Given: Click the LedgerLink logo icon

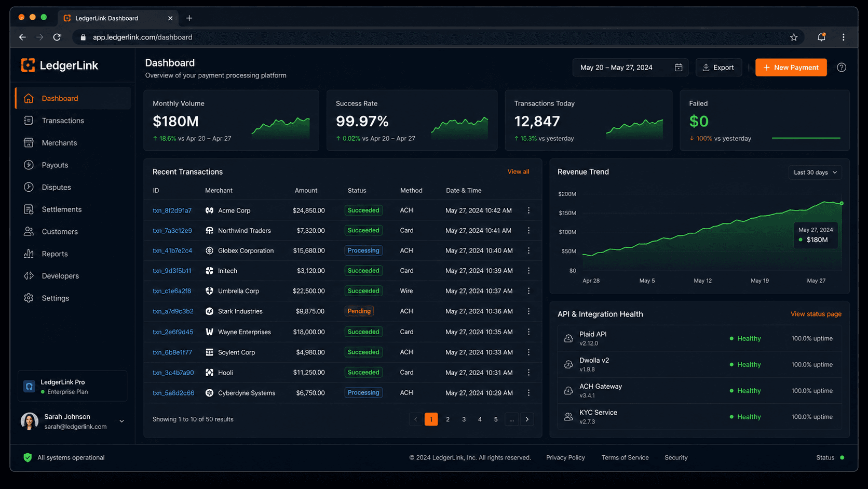Looking at the screenshot, I should 28,65.
